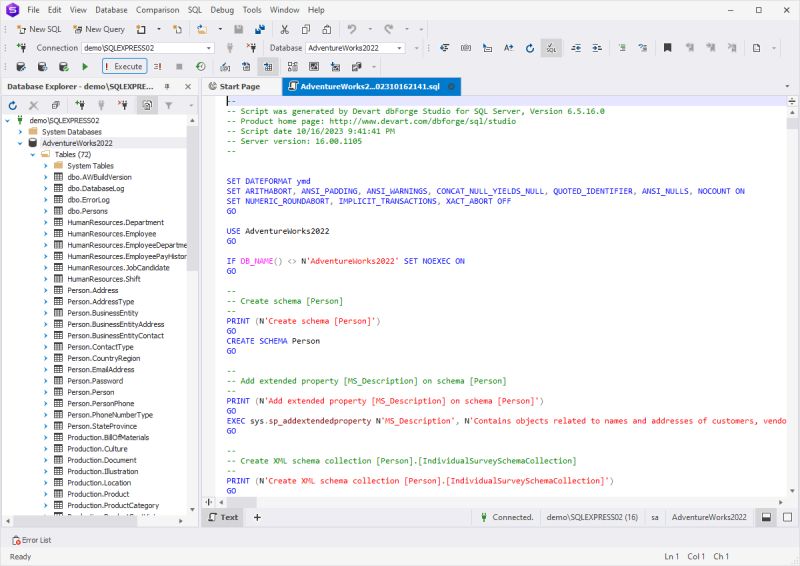Open the Connection dropdown list
The image size is (800, 566).
click(209, 47)
